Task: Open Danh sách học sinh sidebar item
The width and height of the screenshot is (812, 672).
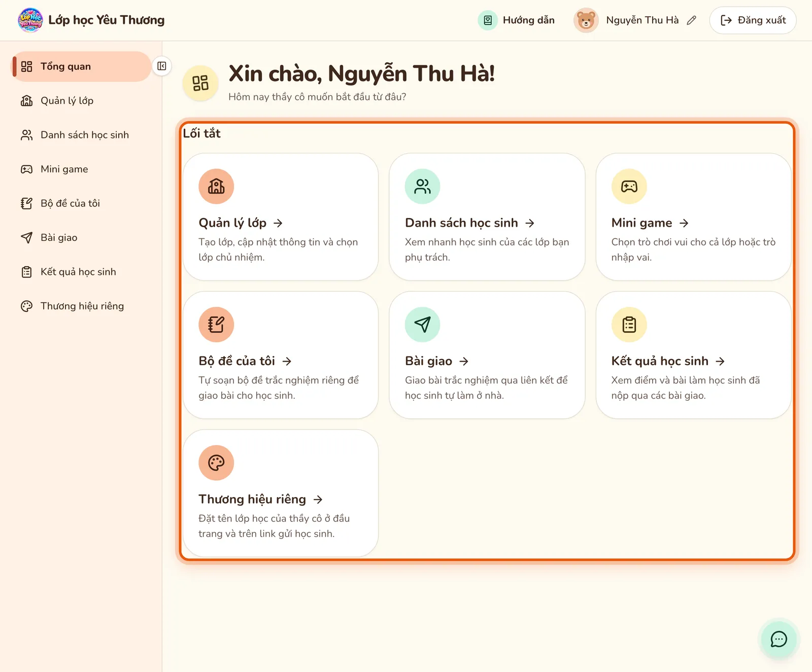Action: point(81,135)
